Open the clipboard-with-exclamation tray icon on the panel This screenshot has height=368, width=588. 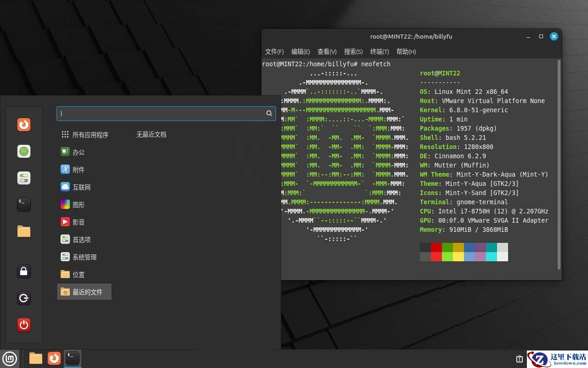pos(520,359)
